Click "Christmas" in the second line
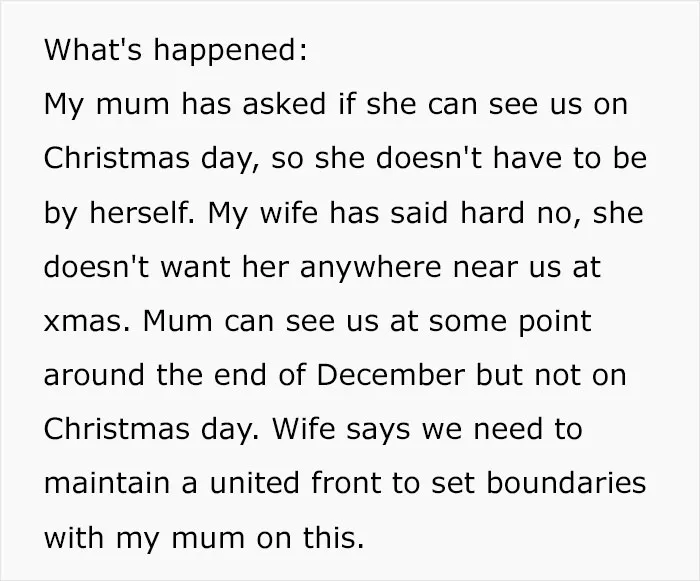700x581 pixels. (117, 158)
